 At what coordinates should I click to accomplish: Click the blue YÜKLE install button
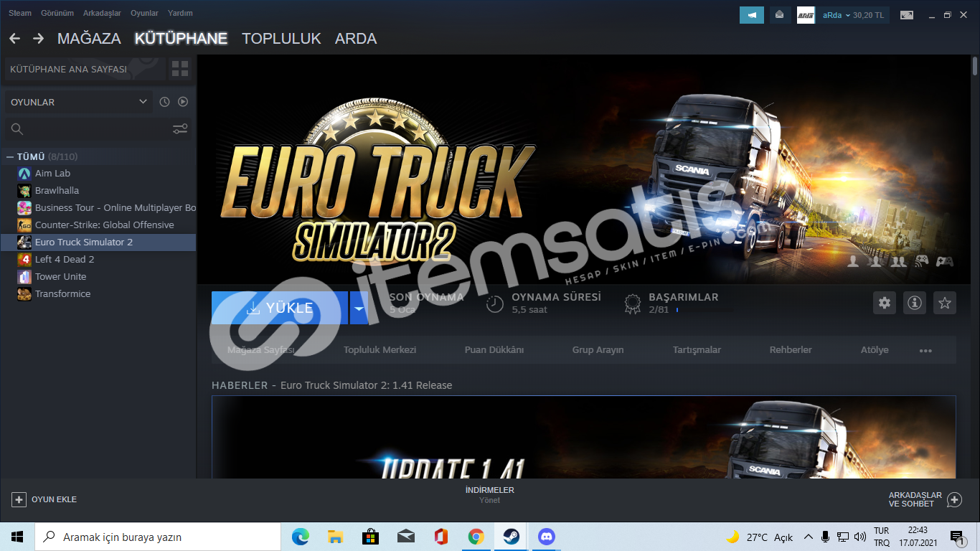click(x=280, y=308)
